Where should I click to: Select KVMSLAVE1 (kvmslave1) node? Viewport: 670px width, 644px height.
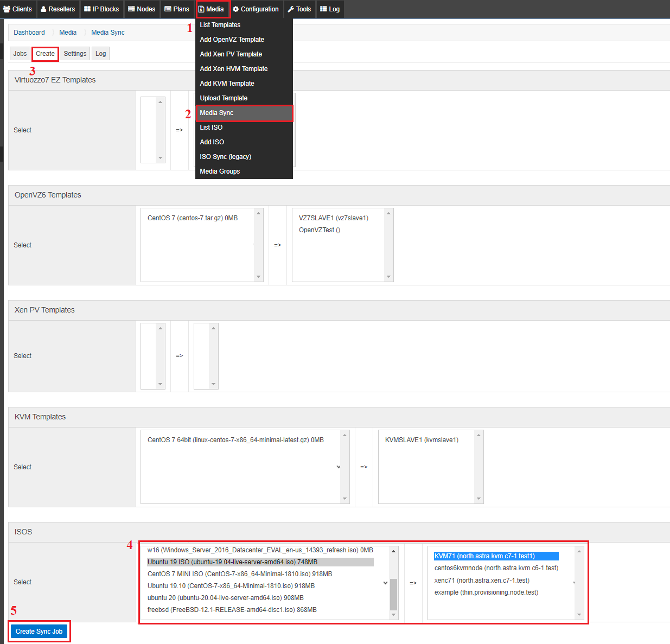tap(422, 440)
